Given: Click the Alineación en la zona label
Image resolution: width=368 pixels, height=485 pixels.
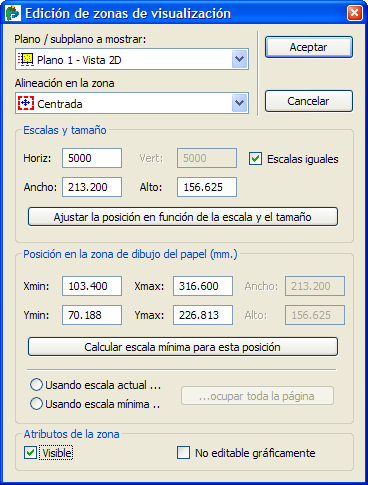Looking at the screenshot, I should pyautogui.click(x=64, y=83).
